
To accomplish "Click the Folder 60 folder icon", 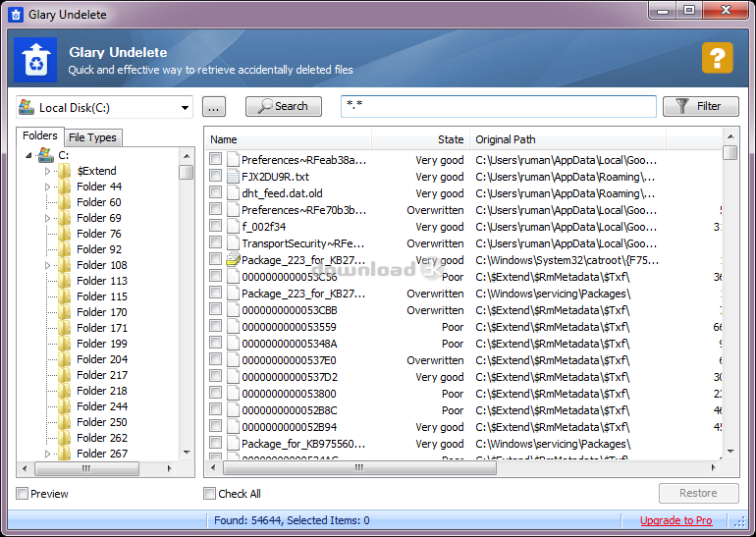I will (x=65, y=202).
